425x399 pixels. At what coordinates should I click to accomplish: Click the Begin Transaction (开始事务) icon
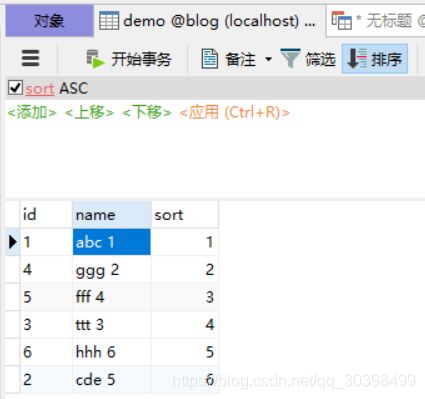96,59
